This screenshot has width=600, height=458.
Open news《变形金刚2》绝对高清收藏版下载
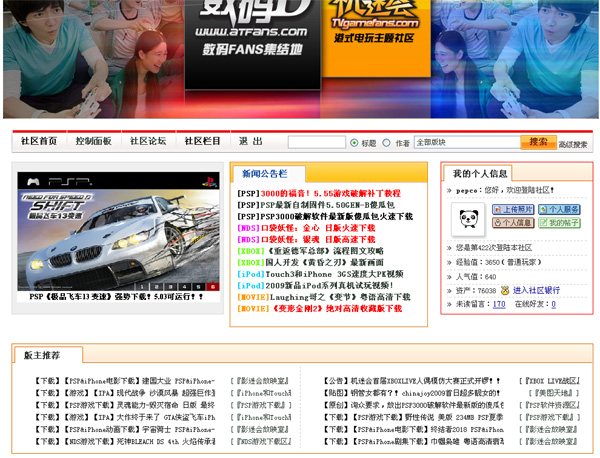[x=337, y=308]
